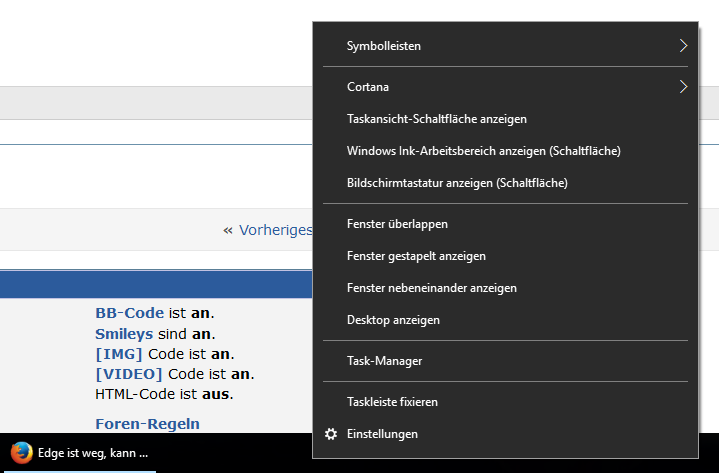Expand the Cortana submenu arrow

tap(683, 87)
